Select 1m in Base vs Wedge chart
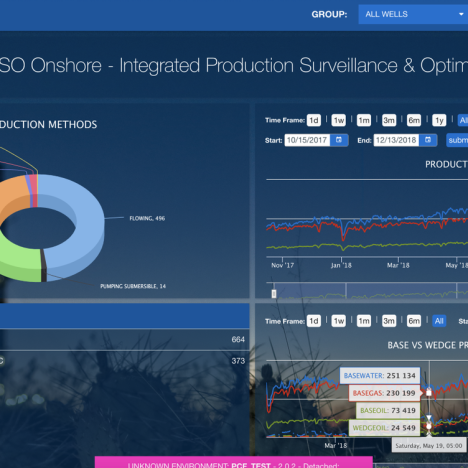The width and height of the screenshot is (468, 468). pyautogui.click(x=364, y=321)
